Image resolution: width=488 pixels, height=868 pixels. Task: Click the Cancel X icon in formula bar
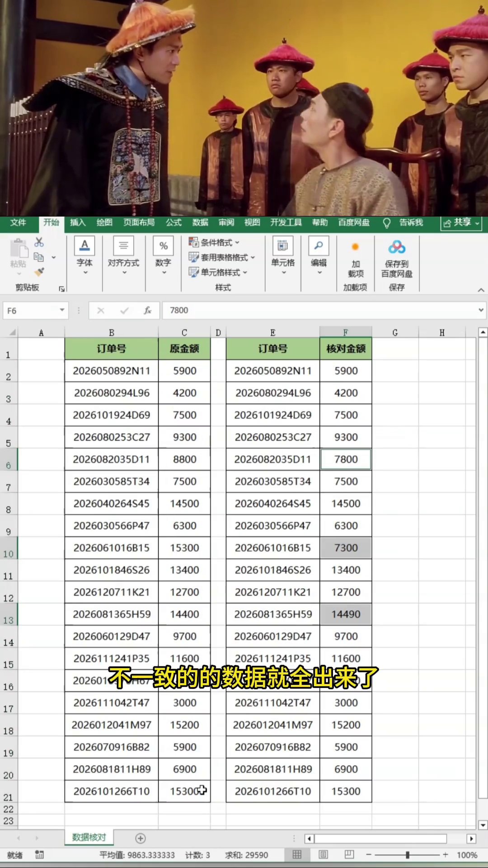[x=101, y=311]
